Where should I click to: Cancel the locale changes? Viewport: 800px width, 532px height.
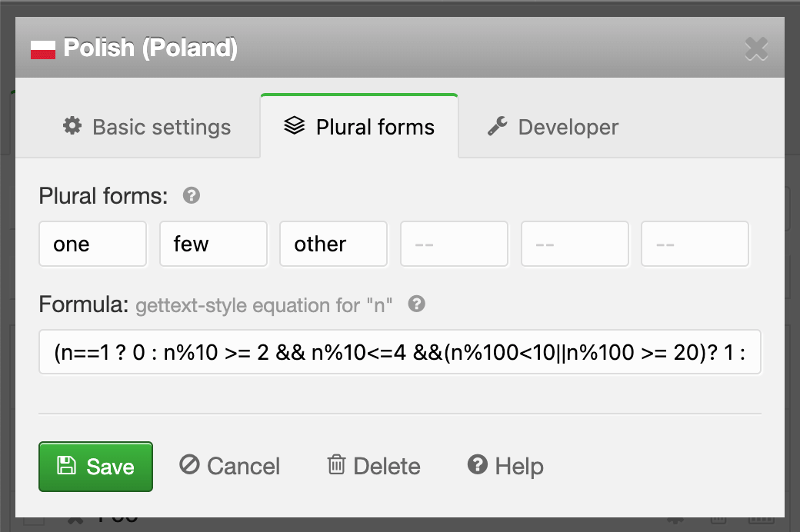click(230, 466)
